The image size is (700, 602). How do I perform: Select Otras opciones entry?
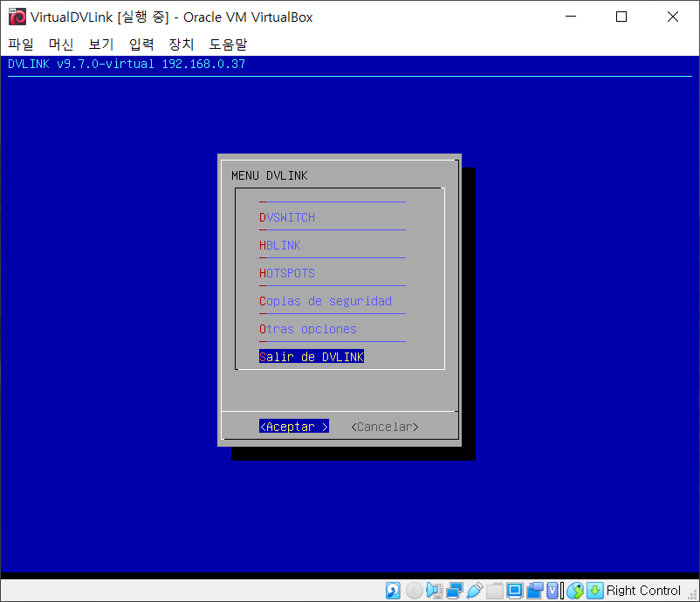tap(308, 329)
